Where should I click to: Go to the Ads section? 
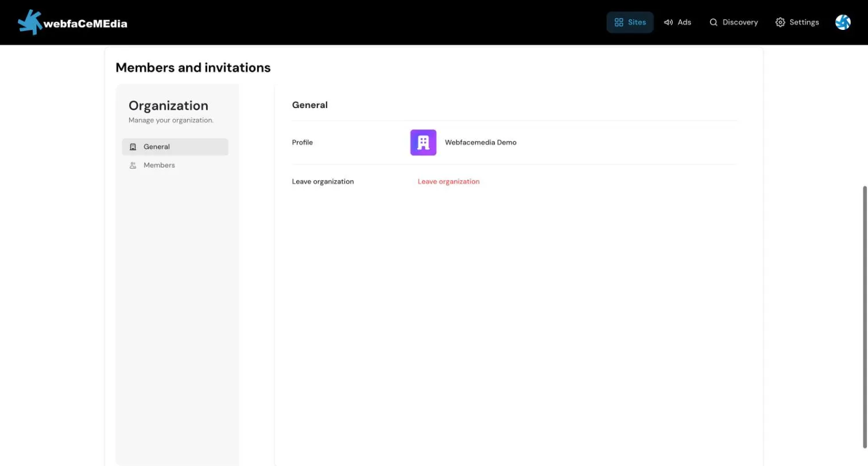pyautogui.click(x=677, y=22)
